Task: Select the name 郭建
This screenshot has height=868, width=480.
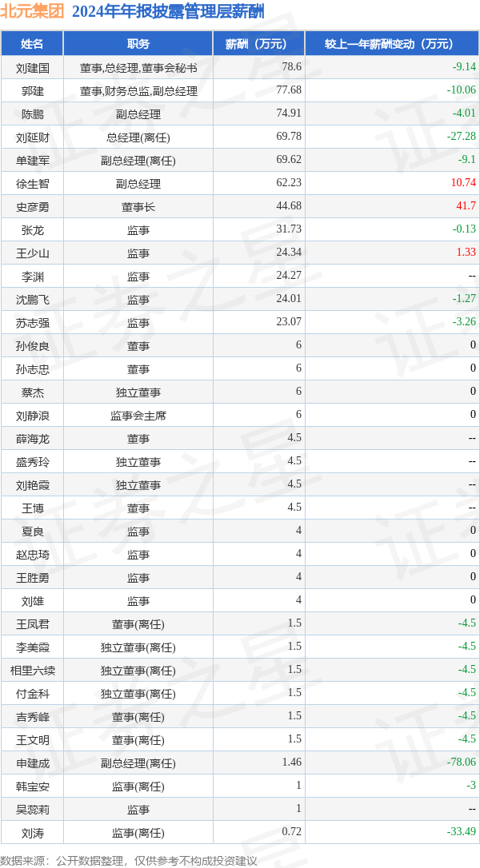Action: [32, 91]
